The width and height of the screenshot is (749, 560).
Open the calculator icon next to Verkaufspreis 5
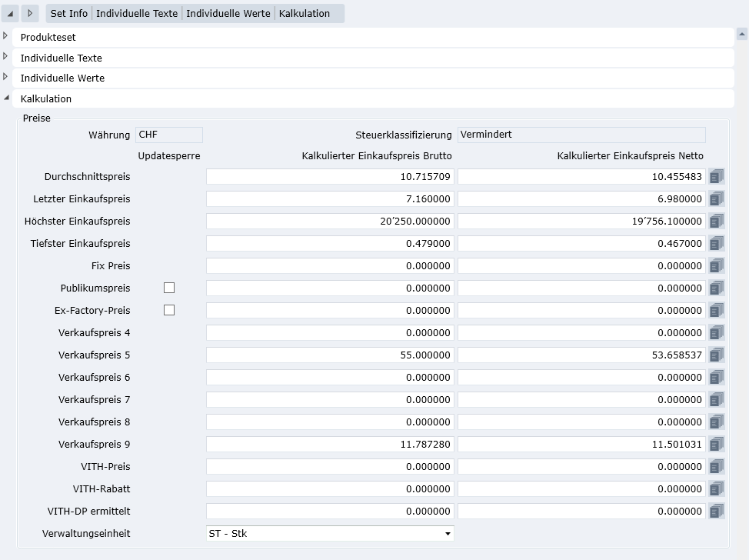(x=716, y=355)
